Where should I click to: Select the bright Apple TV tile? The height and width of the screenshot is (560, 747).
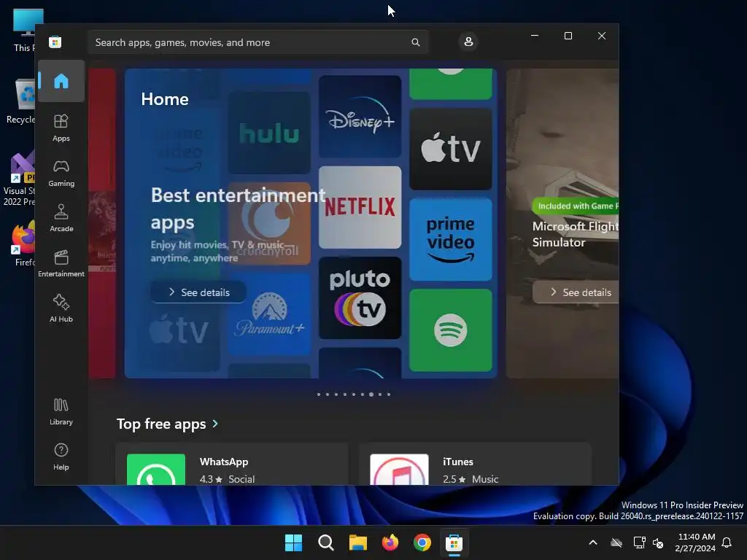coord(451,149)
